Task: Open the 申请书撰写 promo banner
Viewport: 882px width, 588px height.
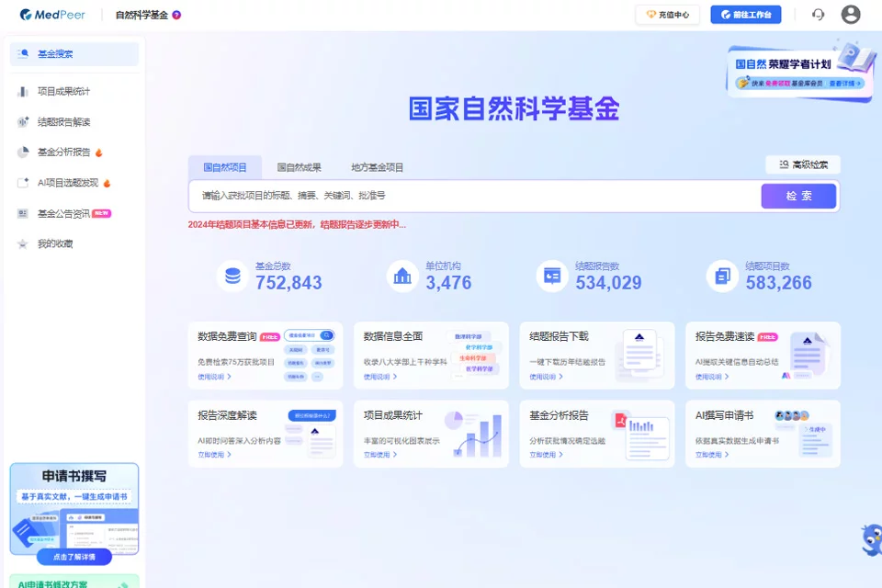Action: 74,509
